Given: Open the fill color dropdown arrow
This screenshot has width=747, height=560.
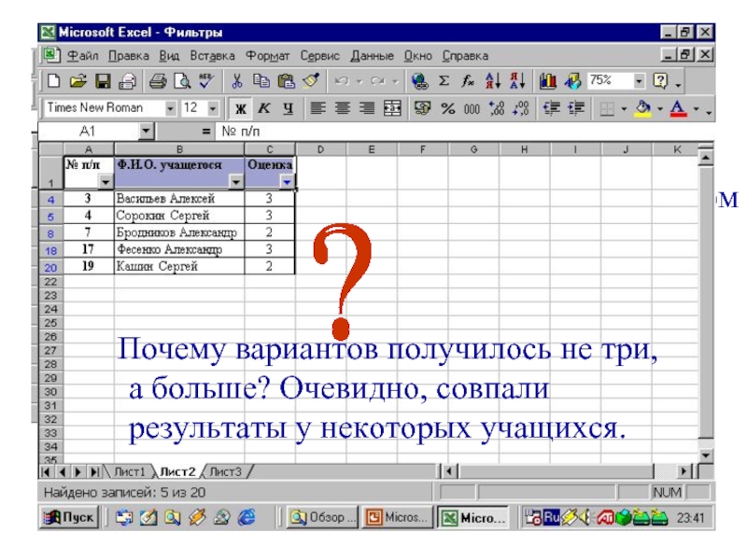Looking at the screenshot, I should [x=660, y=109].
